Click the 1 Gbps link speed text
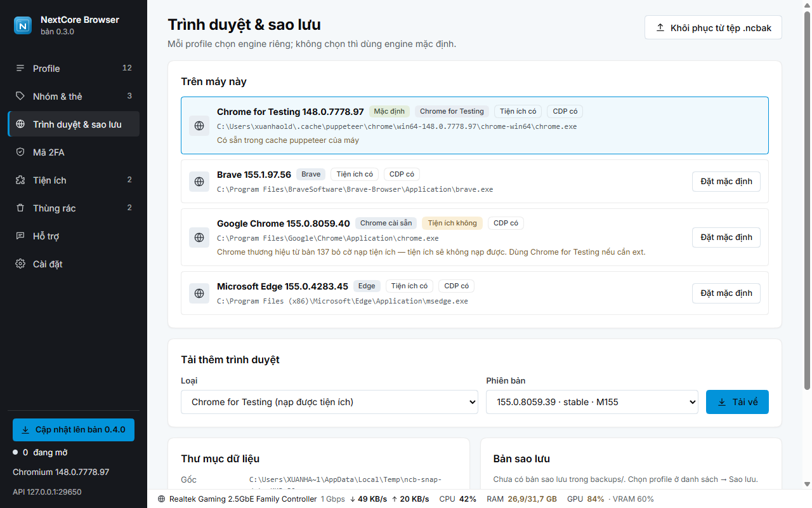Viewport: 812px width, 508px height. 332,499
